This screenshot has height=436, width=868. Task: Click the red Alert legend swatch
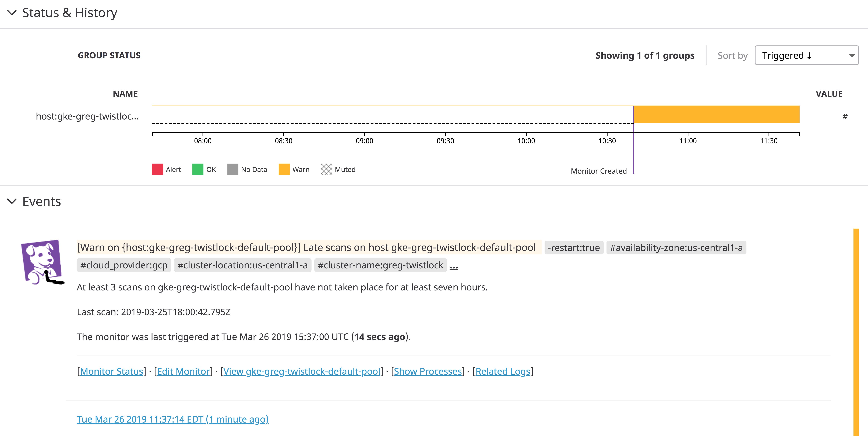tap(157, 169)
